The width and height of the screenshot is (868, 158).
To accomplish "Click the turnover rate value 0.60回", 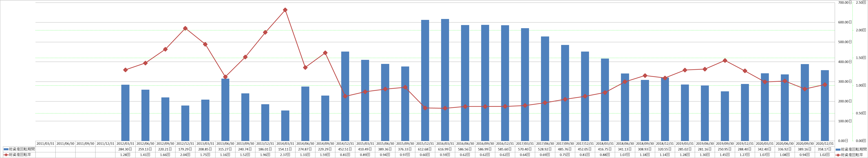I will pyautogui.click(x=425, y=155).
